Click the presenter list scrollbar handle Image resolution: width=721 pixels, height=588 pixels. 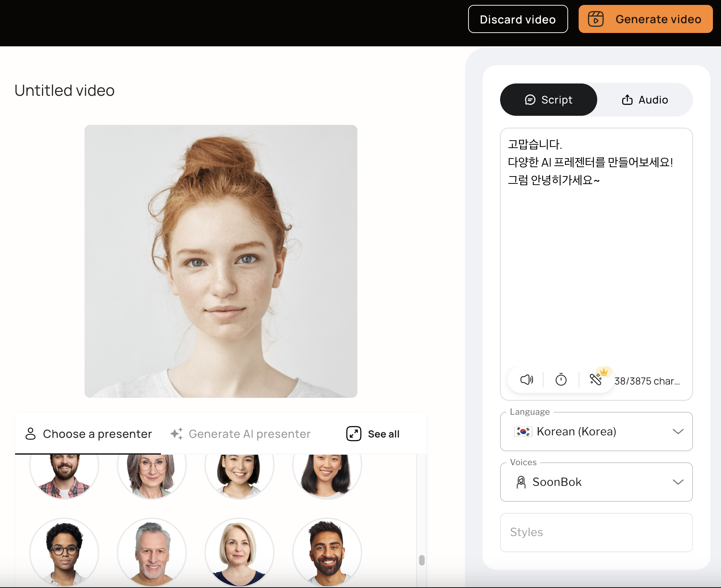(x=422, y=560)
